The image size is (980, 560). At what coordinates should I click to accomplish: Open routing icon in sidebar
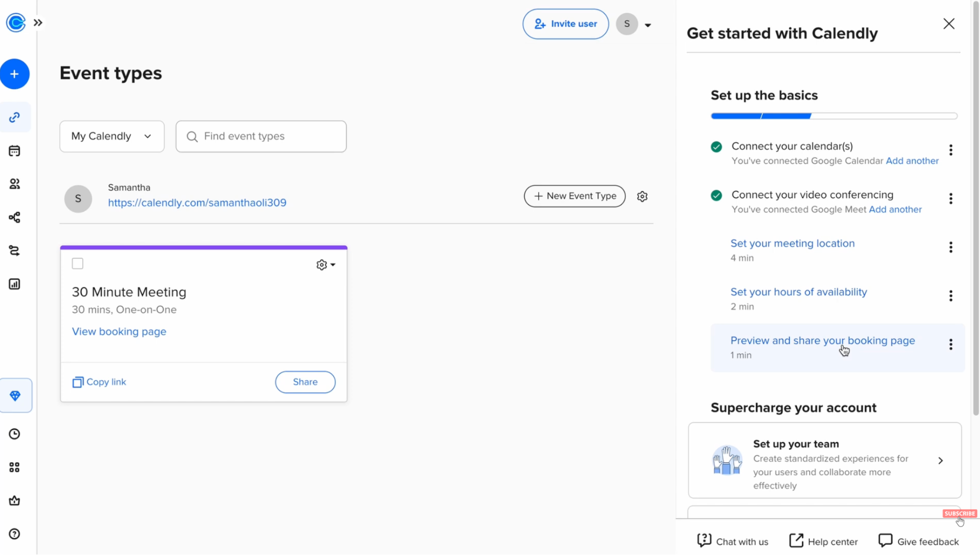15,251
